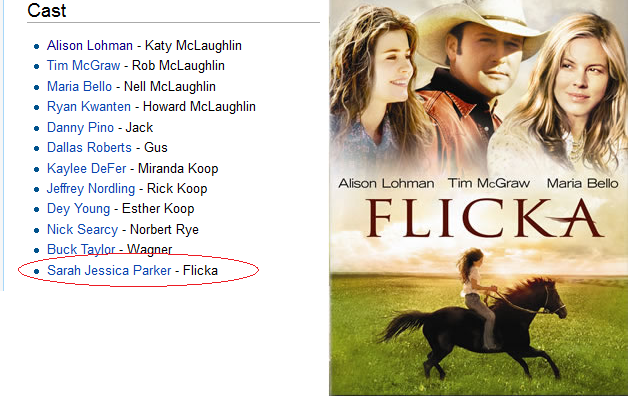
Task: Open the Danny Pino cast link
Action: click(80, 128)
